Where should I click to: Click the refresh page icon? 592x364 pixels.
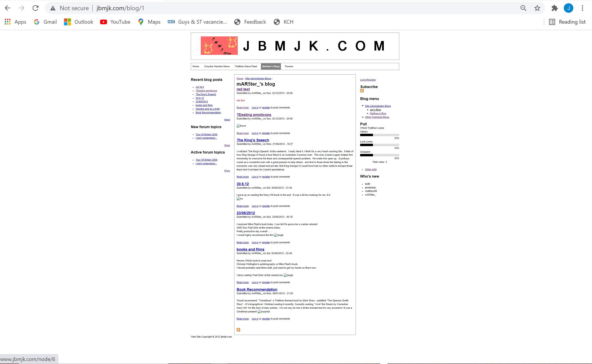coord(36,8)
